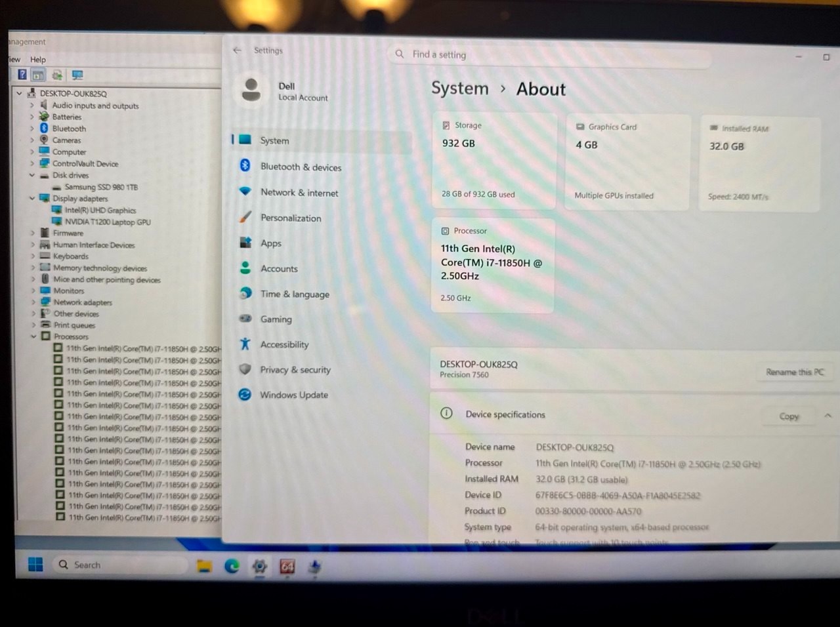Screen dimensions: 840x627
Task: Select the Computer tree item
Action: (69, 152)
